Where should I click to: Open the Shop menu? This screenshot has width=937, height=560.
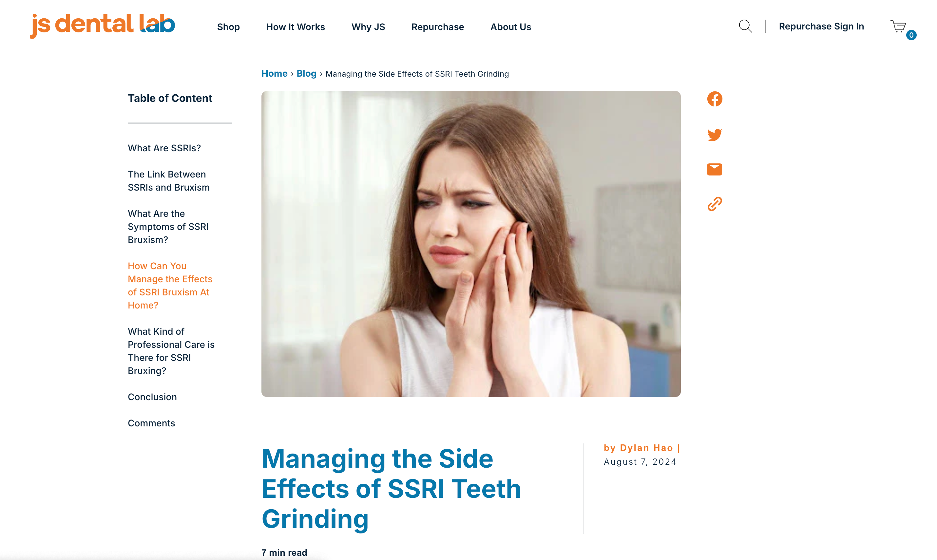pos(228,27)
